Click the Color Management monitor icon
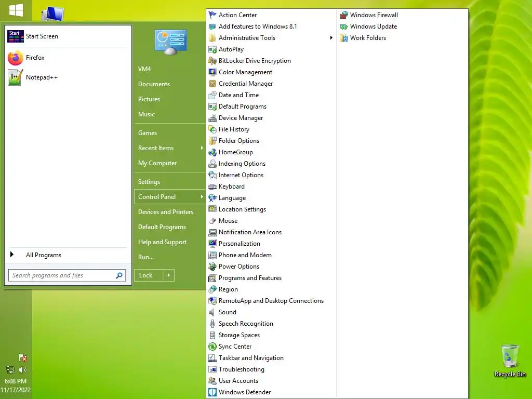The image size is (532, 399). 212,72
